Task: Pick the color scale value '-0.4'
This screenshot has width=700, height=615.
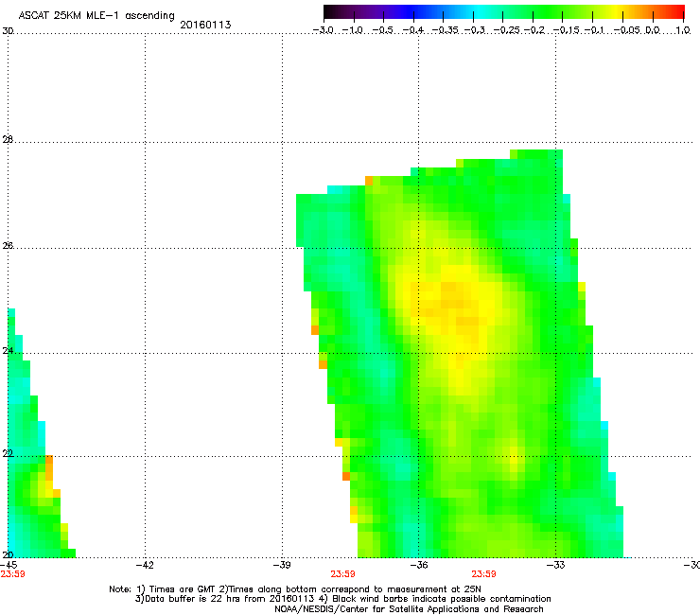Action: [413, 30]
